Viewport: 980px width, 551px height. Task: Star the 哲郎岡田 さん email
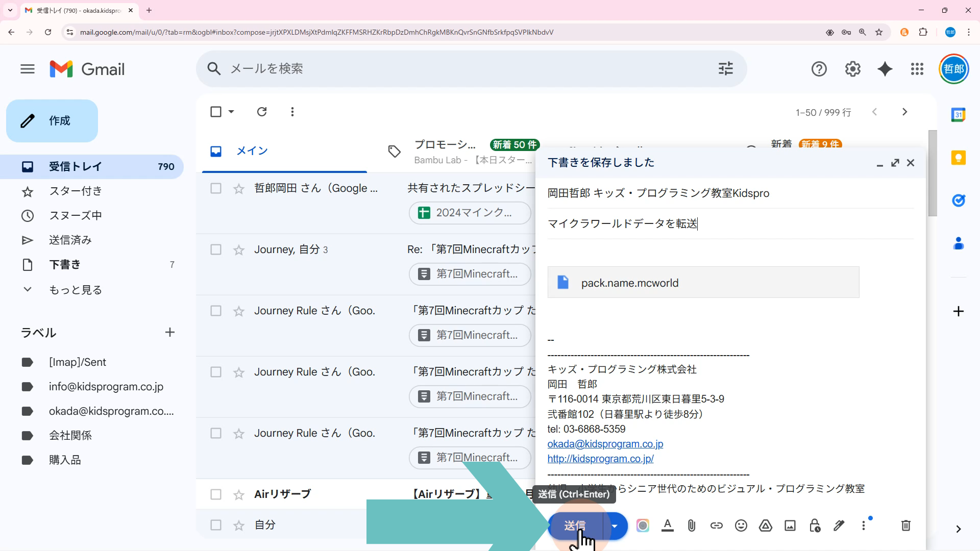pyautogui.click(x=239, y=189)
